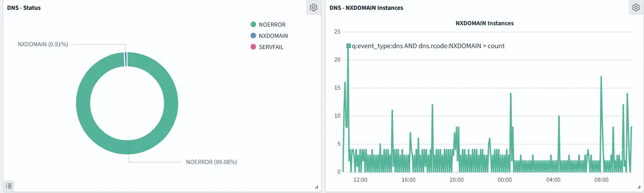
Task: Click the 25 y-axis label
Action: pos(337,32)
